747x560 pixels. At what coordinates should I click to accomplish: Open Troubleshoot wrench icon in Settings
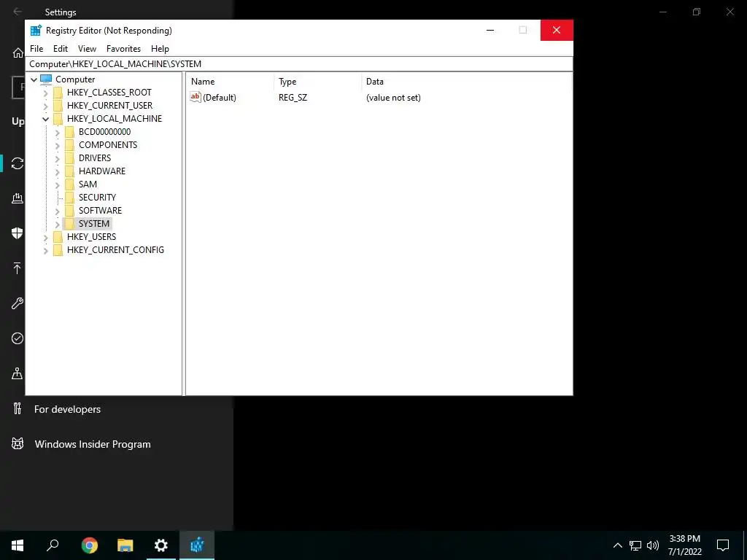[x=18, y=303]
